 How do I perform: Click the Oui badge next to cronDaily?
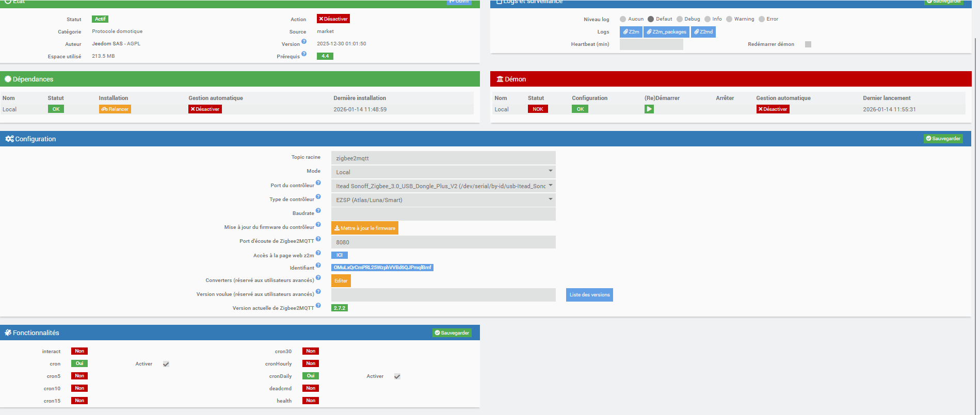click(311, 376)
